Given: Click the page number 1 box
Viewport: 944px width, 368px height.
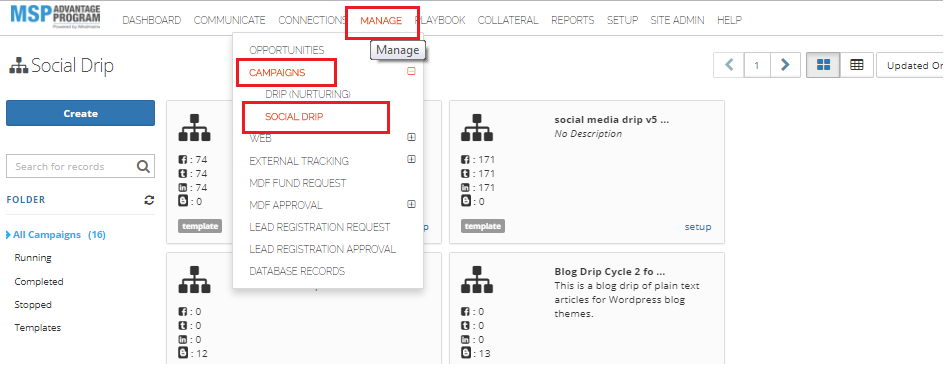Looking at the screenshot, I should [757, 65].
